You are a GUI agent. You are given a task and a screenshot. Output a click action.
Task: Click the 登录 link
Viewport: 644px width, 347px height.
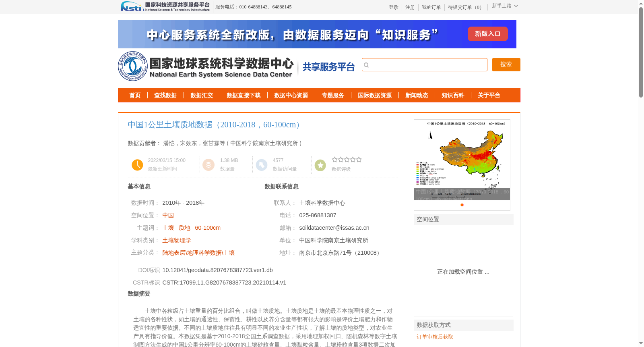tap(393, 7)
